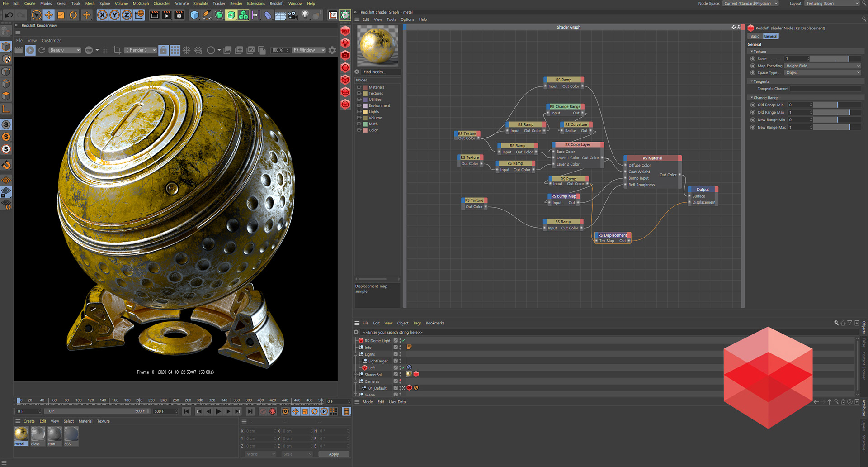
Task: Select the glass material thumbnail
Action: (38, 434)
